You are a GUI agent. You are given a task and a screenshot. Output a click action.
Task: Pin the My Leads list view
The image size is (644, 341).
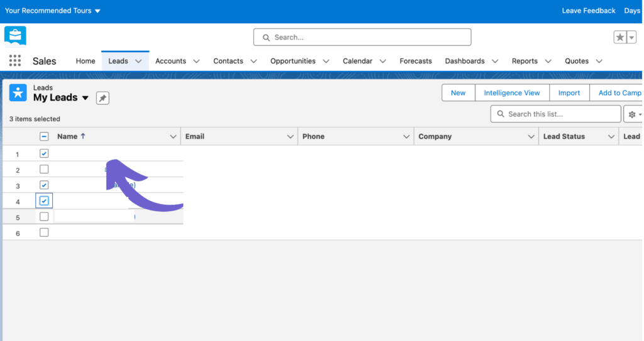pos(103,98)
